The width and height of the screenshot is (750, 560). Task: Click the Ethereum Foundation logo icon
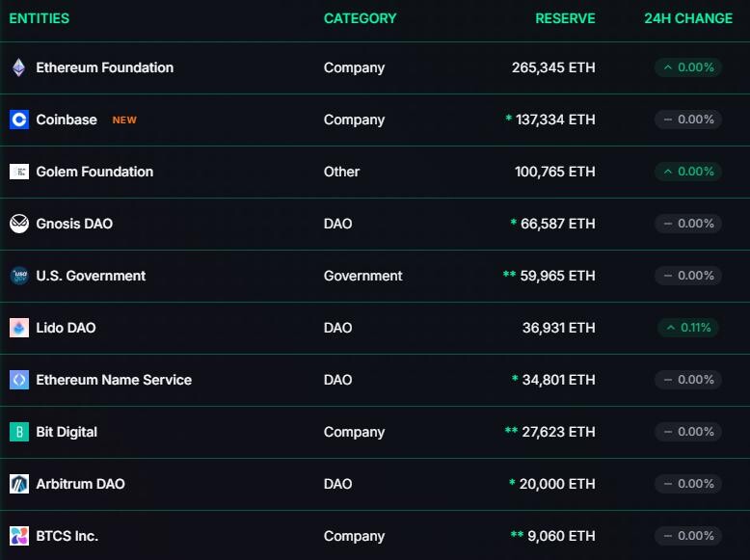click(19, 67)
